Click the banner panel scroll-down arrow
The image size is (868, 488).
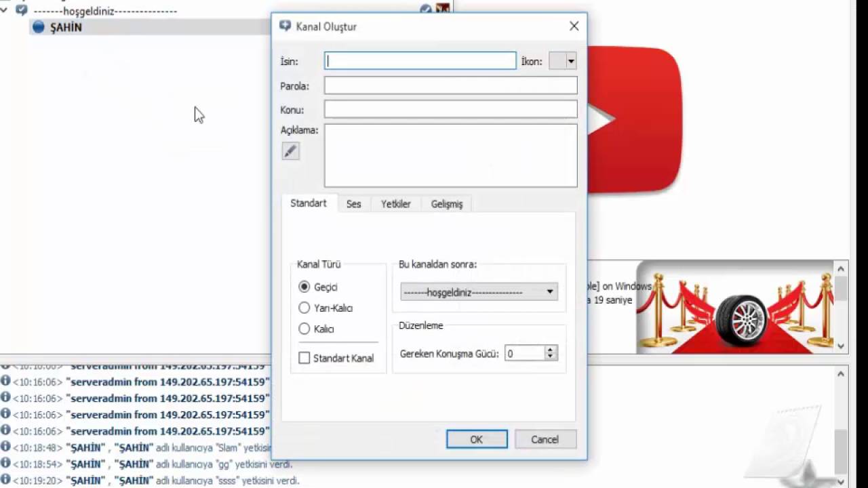tap(841, 346)
